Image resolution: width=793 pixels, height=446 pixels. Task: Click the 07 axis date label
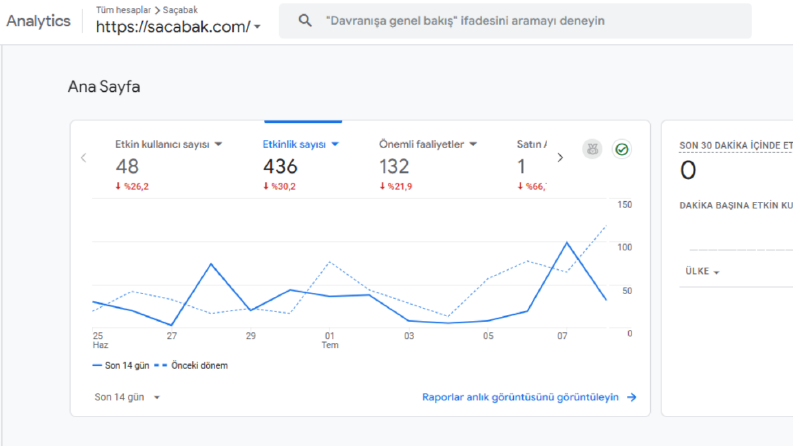(x=562, y=336)
